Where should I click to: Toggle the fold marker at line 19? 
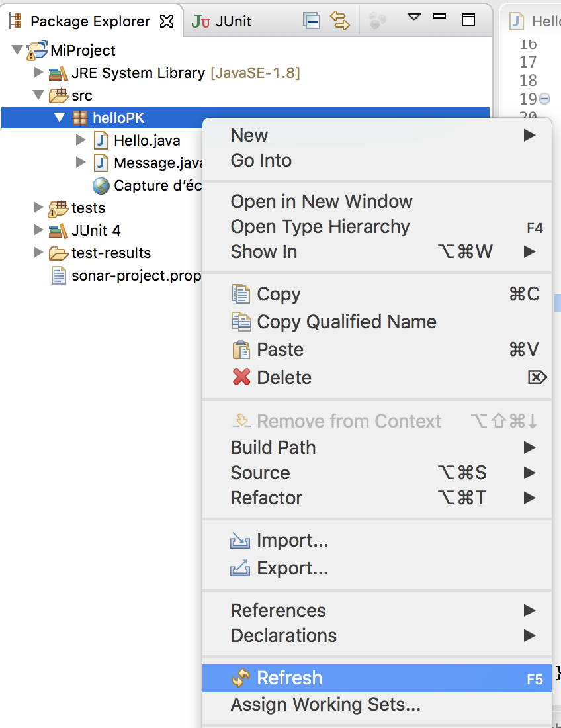pyautogui.click(x=544, y=99)
